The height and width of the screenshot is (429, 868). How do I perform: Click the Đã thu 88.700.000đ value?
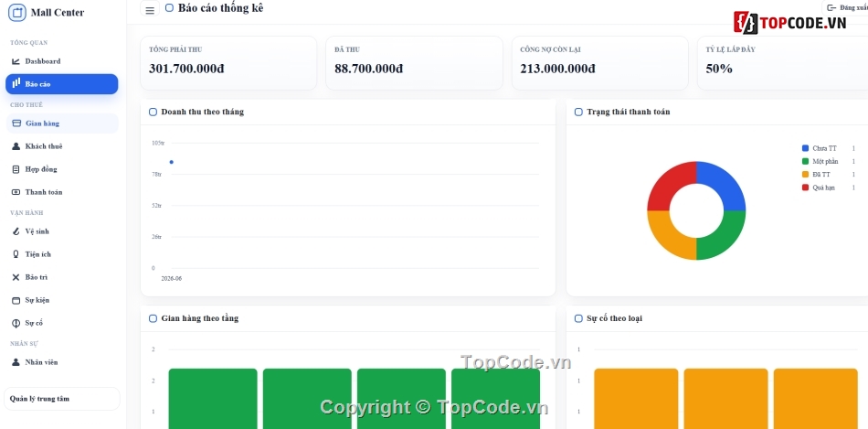pyautogui.click(x=369, y=69)
